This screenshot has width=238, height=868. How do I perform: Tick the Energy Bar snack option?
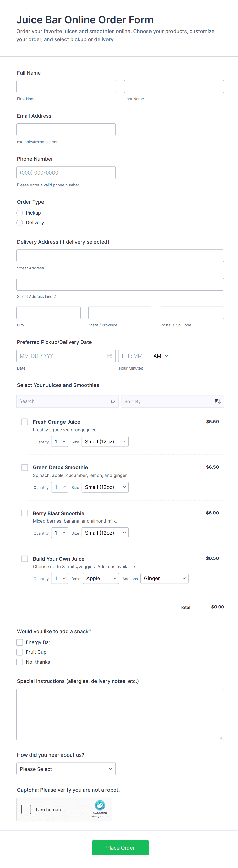(20, 642)
